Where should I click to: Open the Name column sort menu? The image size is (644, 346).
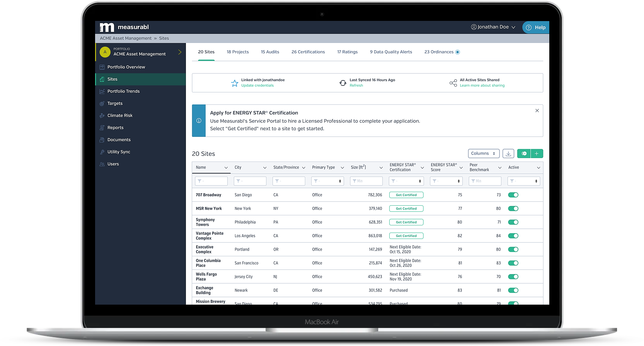226,168
